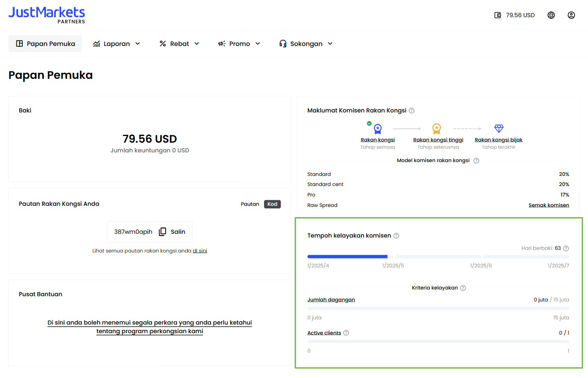This screenshot has height=378, width=588.
Task: Click the Semak komisen link
Action: click(549, 205)
